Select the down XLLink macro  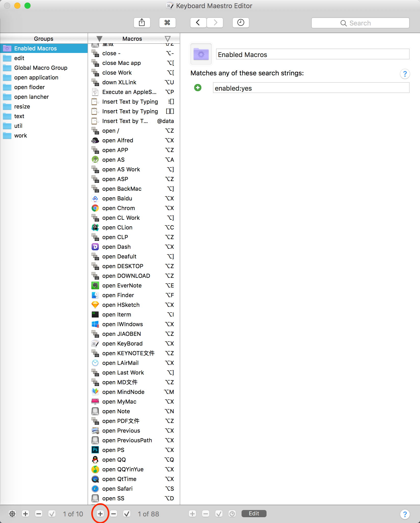click(x=134, y=82)
